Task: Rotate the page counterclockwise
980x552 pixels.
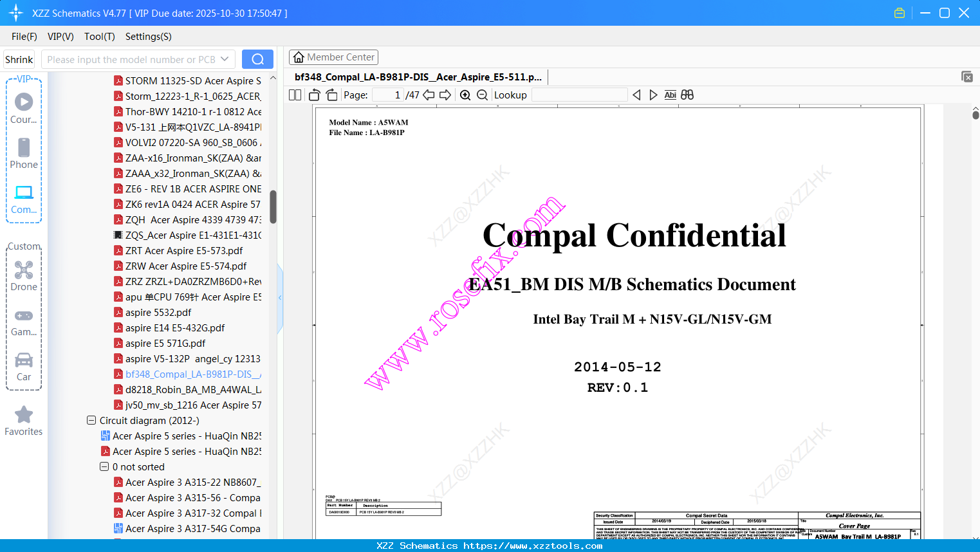Action: 315,95
